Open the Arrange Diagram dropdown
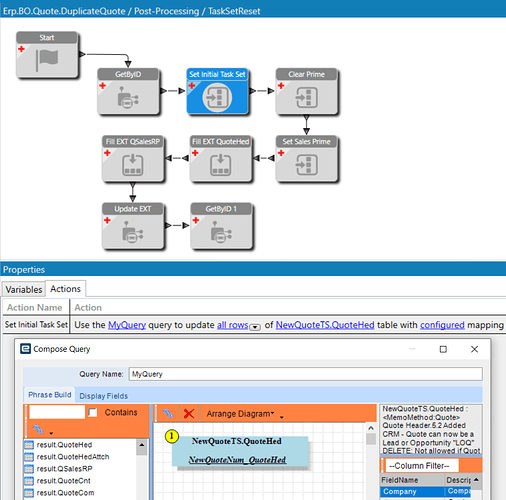 [240, 414]
